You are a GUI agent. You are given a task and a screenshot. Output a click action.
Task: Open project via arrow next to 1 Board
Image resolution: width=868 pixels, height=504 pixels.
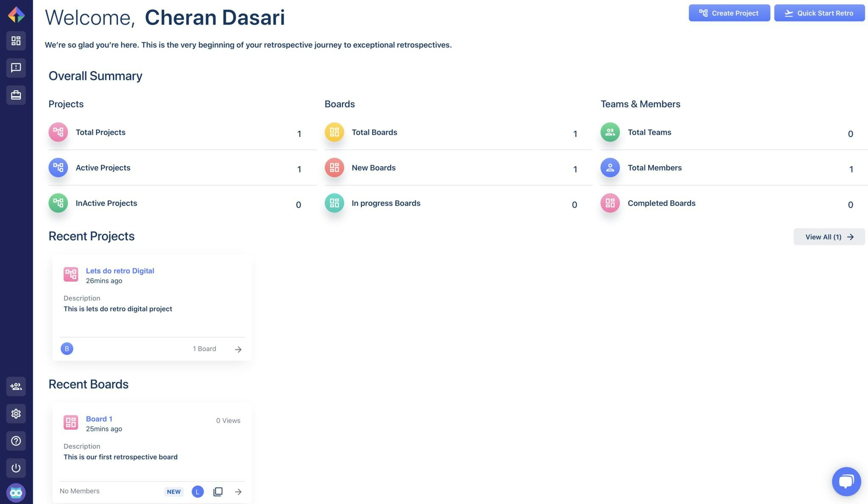click(238, 349)
